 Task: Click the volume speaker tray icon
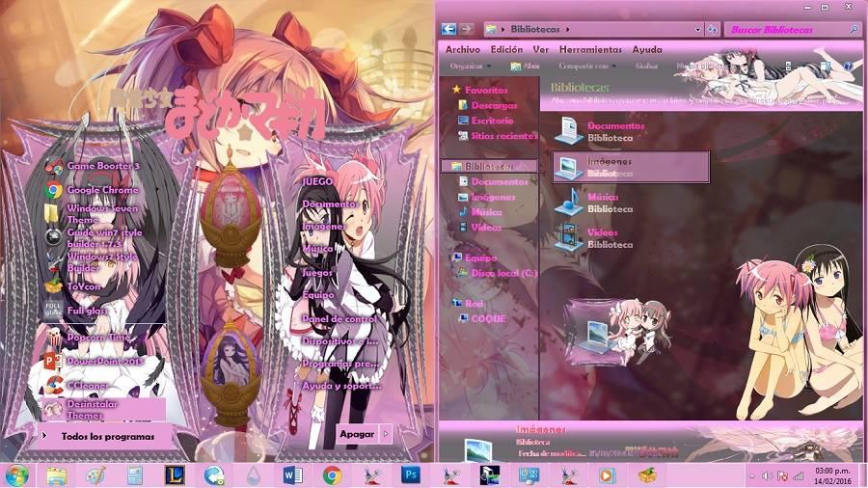767,475
